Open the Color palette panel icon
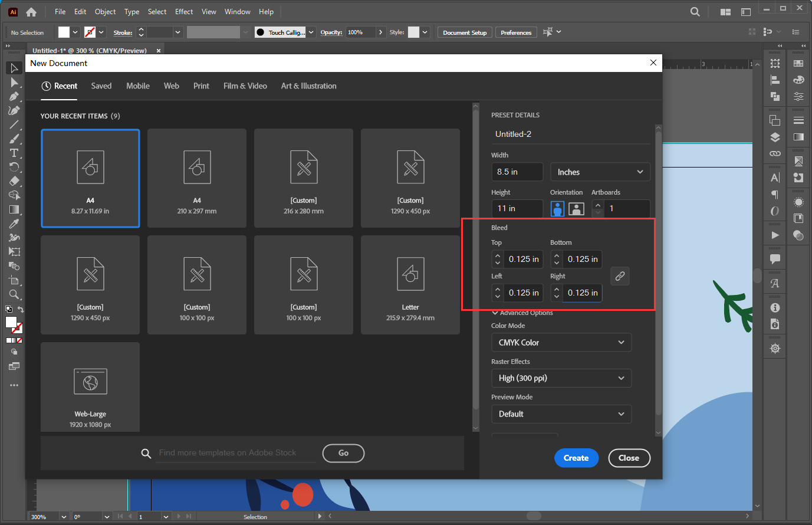 click(x=798, y=80)
